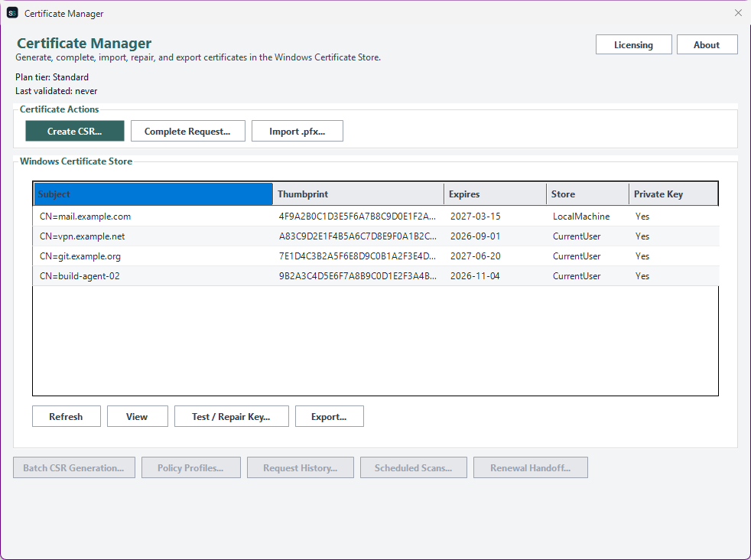Click the Export... button
The image size is (751, 560).
click(330, 416)
